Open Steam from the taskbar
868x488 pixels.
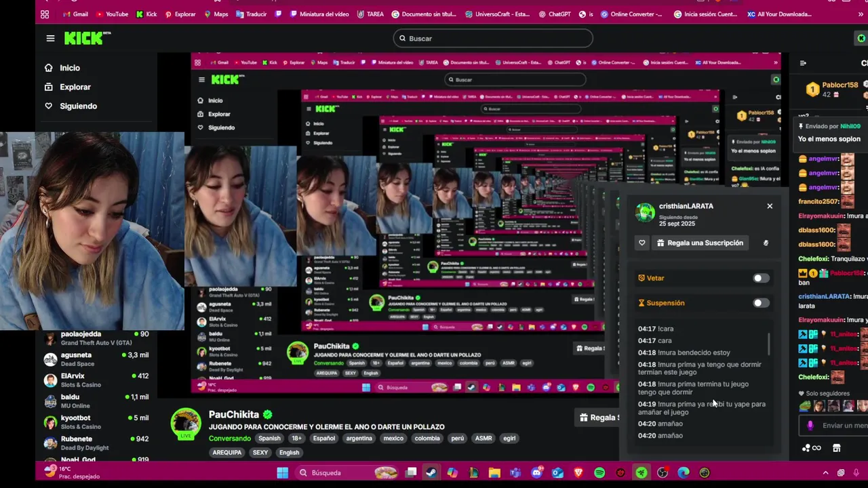431,472
